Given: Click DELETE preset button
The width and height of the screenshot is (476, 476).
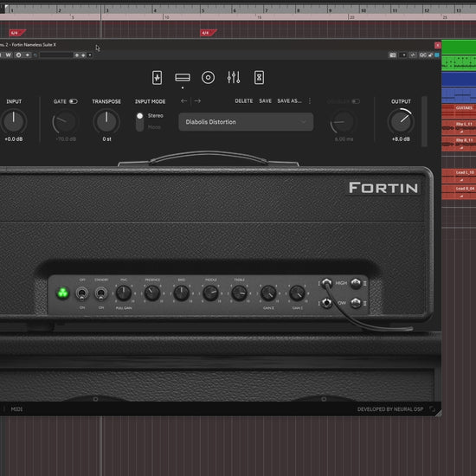Looking at the screenshot, I should tap(244, 100).
